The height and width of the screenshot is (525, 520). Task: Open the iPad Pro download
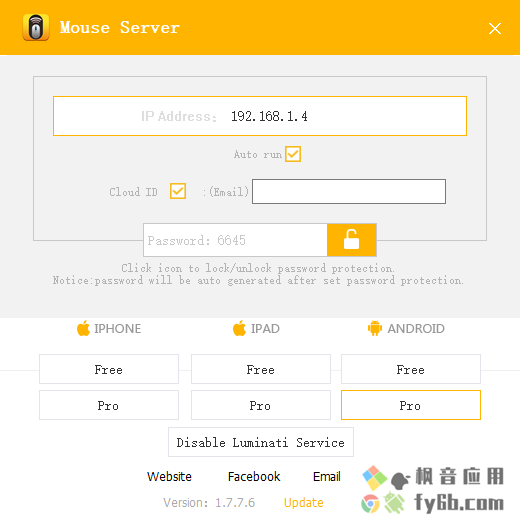[261, 405]
